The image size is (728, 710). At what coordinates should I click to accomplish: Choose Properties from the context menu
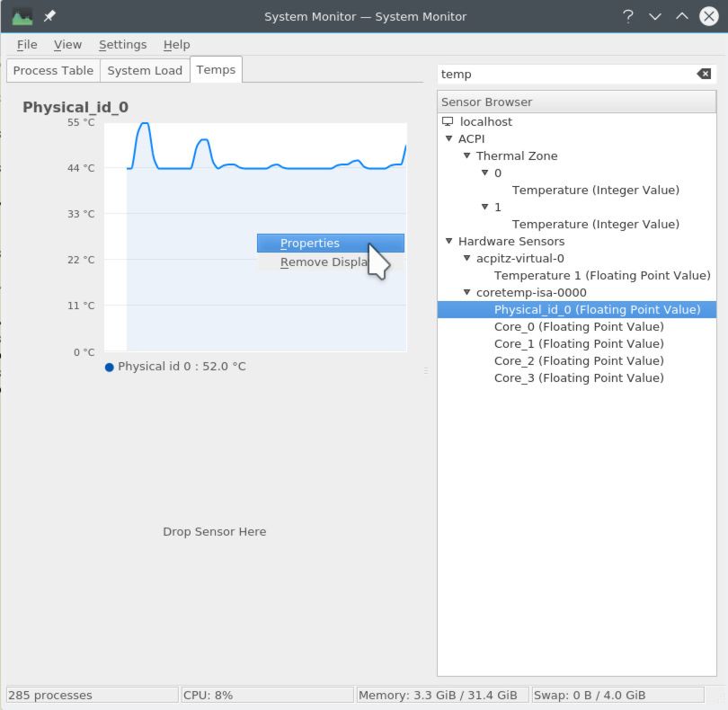(x=331, y=243)
